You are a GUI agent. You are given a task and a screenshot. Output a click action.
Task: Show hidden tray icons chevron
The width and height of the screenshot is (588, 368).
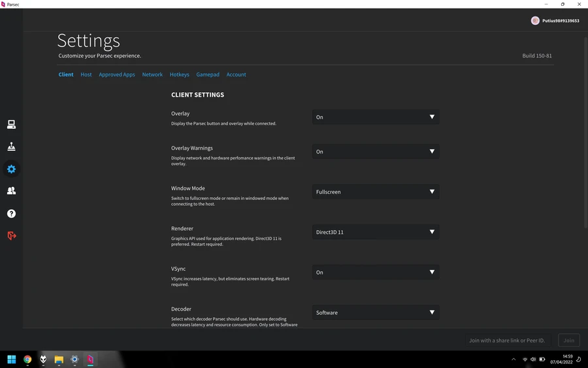point(514,360)
